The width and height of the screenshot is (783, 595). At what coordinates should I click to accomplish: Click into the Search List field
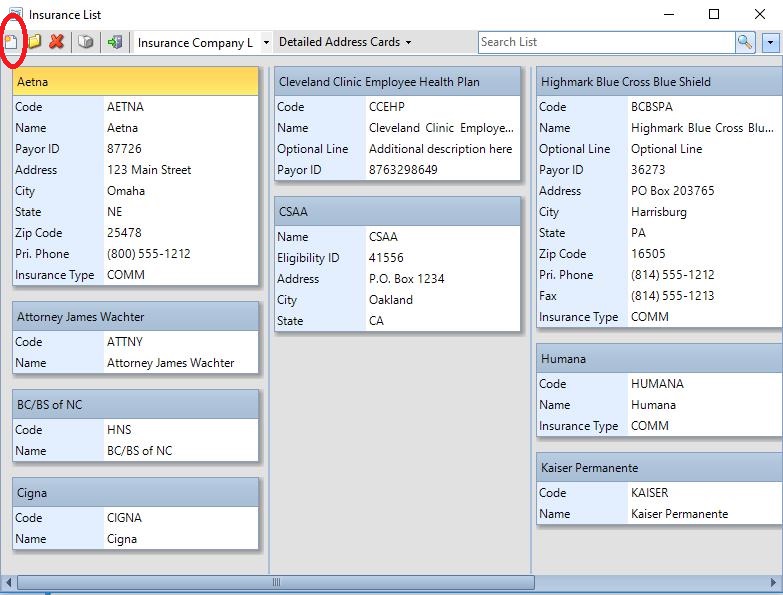(606, 42)
